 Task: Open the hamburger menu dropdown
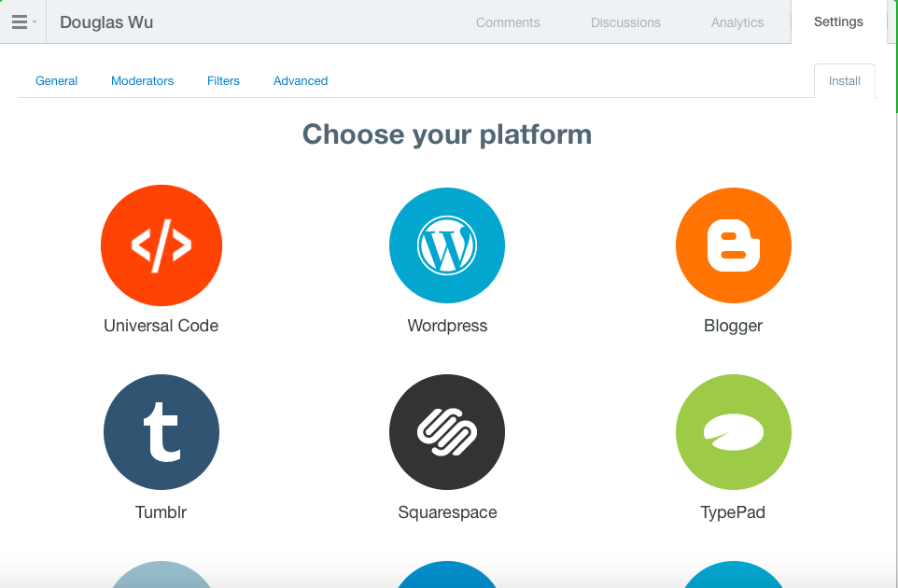(x=23, y=21)
